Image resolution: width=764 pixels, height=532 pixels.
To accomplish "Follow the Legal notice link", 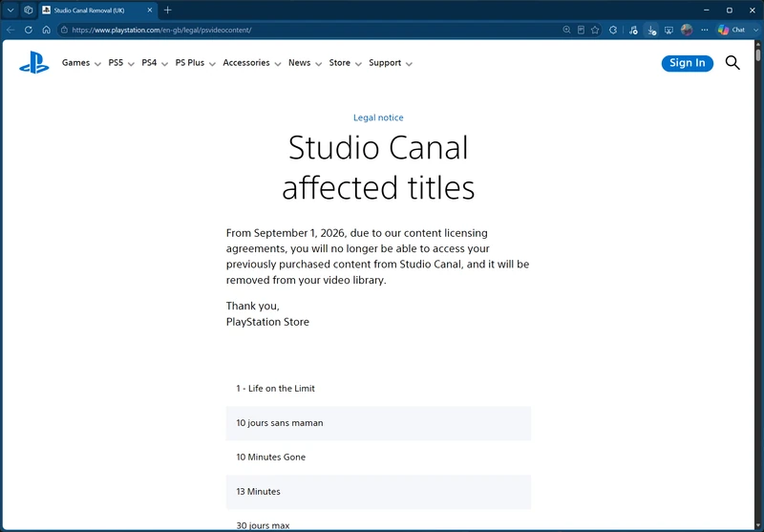I will pyautogui.click(x=378, y=117).
